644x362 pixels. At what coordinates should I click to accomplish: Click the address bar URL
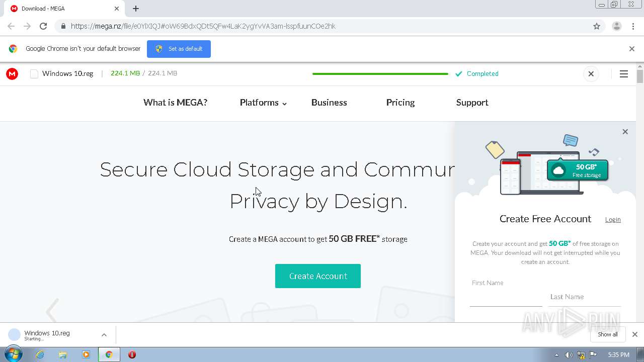pyautogui.click(x=203, y=26)
